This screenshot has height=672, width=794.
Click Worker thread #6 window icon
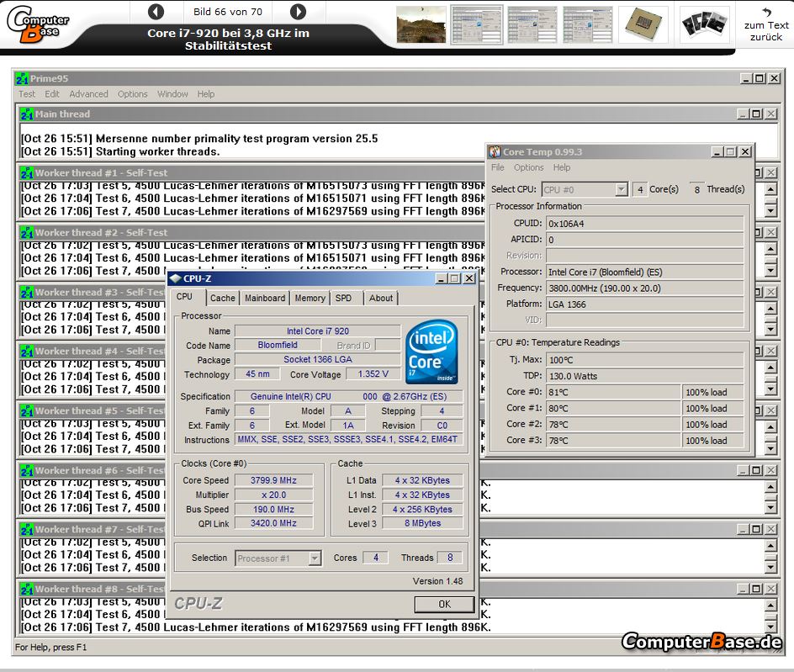27,471
